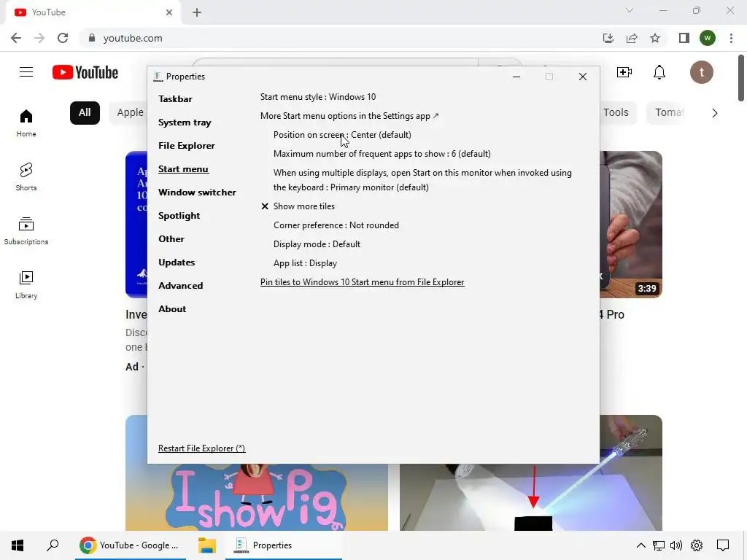Select the Tools filter chip
747x560 pixels.
click(618, 113)
